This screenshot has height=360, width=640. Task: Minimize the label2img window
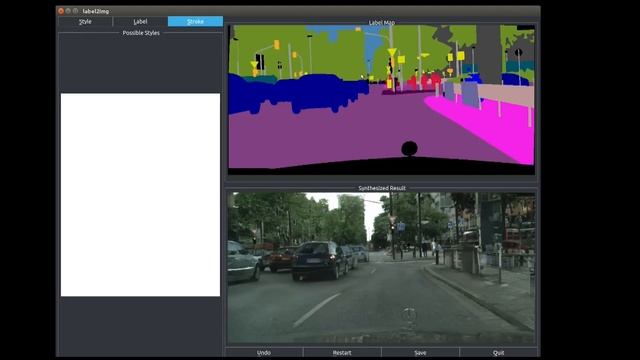pos(68,11)
